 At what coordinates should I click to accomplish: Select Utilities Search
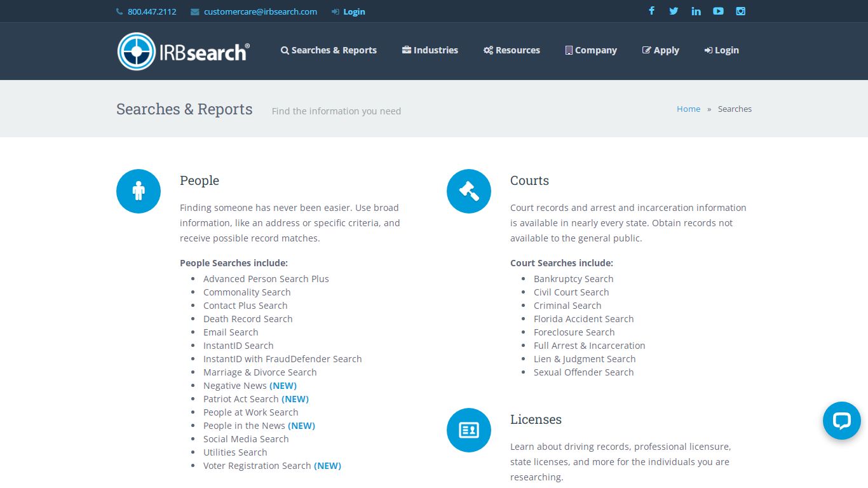tap(235, 452)
